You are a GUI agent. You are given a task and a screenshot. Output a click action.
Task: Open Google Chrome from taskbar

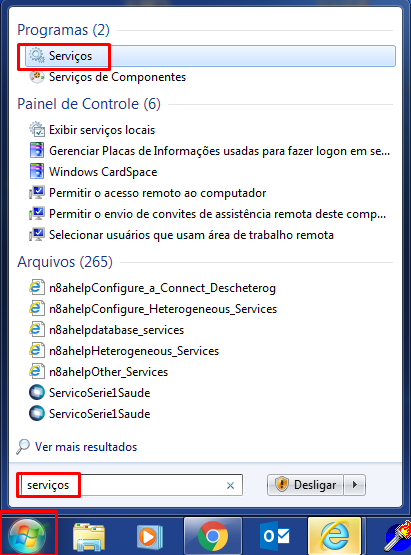[213, 536]
